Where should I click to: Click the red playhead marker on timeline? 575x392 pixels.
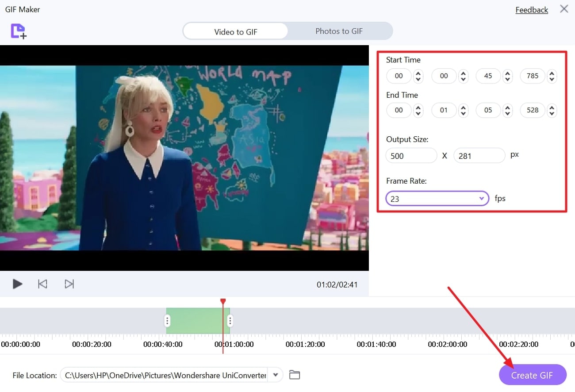223,301
